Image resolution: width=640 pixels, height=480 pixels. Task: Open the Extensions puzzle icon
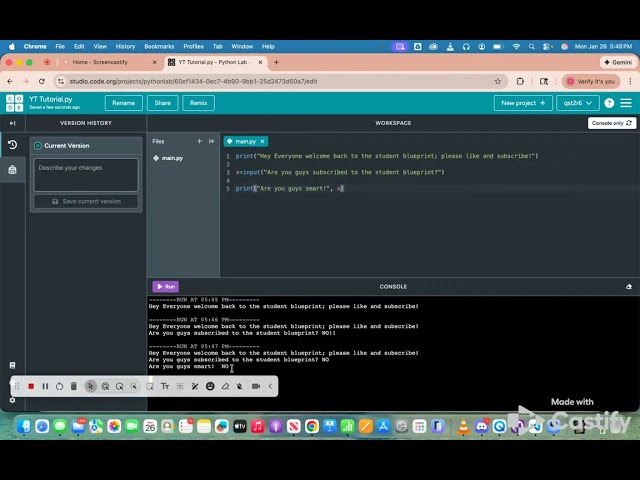pyautogui.click(x=520, y=81)
